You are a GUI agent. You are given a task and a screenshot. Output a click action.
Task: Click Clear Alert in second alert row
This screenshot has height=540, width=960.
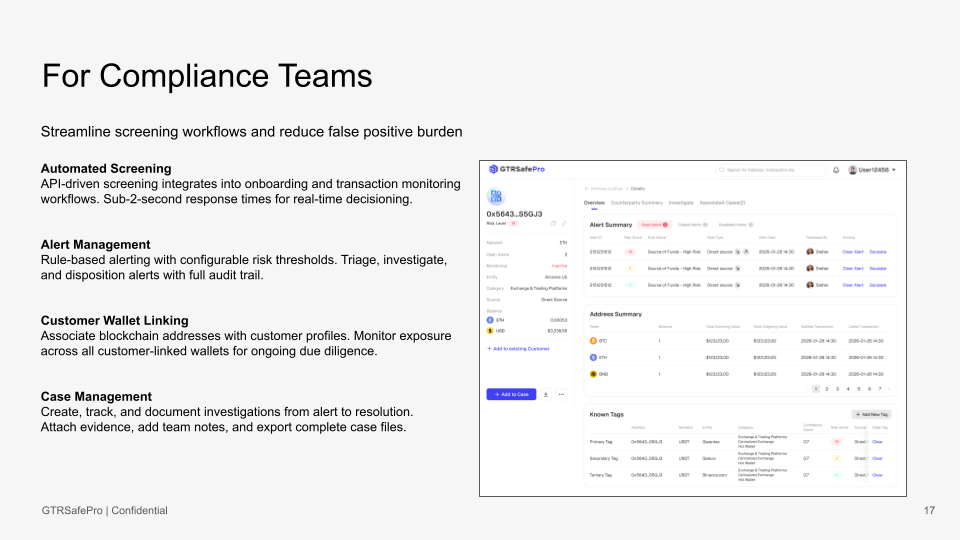(x=852, y=268)
